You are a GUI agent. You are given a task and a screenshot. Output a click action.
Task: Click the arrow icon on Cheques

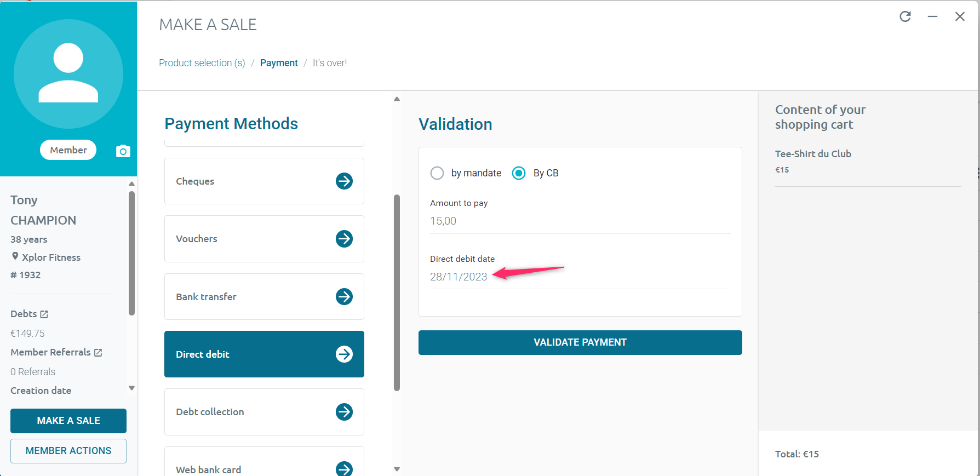pyautogui.click(x=344, y=181)
